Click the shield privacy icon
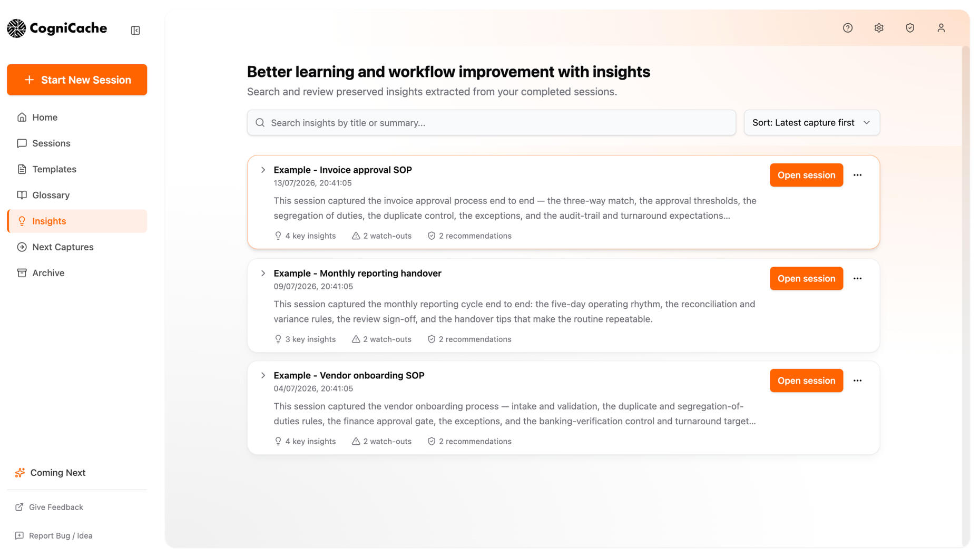The width and height of the screenshot is (980, 556). point(910,28)
